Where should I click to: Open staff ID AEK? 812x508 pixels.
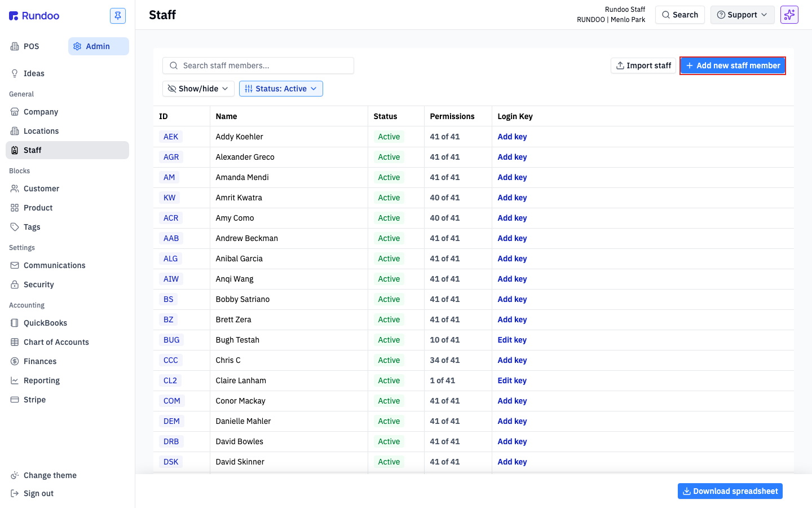[171, 137]
